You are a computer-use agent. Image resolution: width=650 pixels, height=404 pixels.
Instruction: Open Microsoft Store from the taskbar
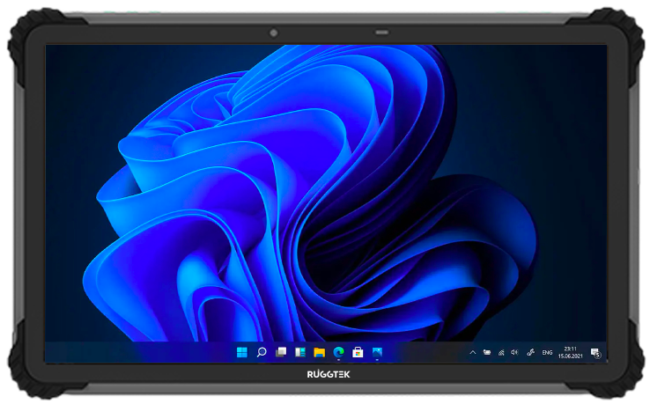coord(358,352)
